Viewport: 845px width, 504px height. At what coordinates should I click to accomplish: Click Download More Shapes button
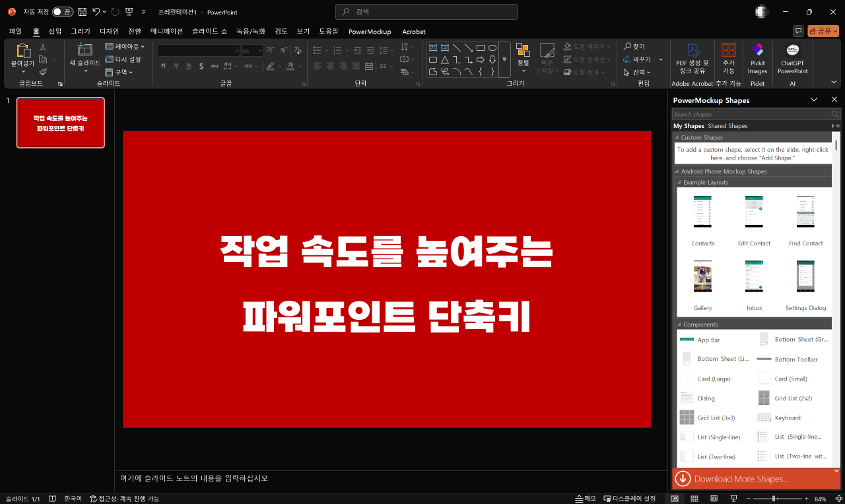(756, 479)
